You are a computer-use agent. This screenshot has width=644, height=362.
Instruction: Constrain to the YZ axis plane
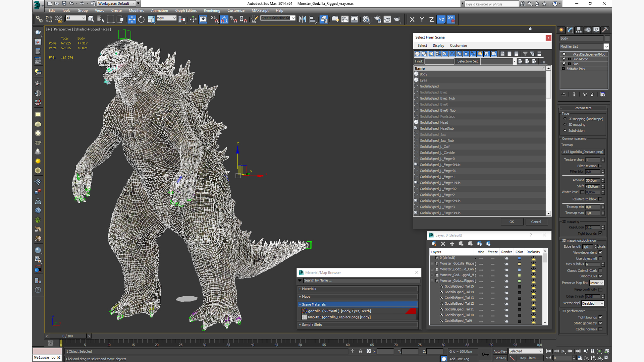441,19
